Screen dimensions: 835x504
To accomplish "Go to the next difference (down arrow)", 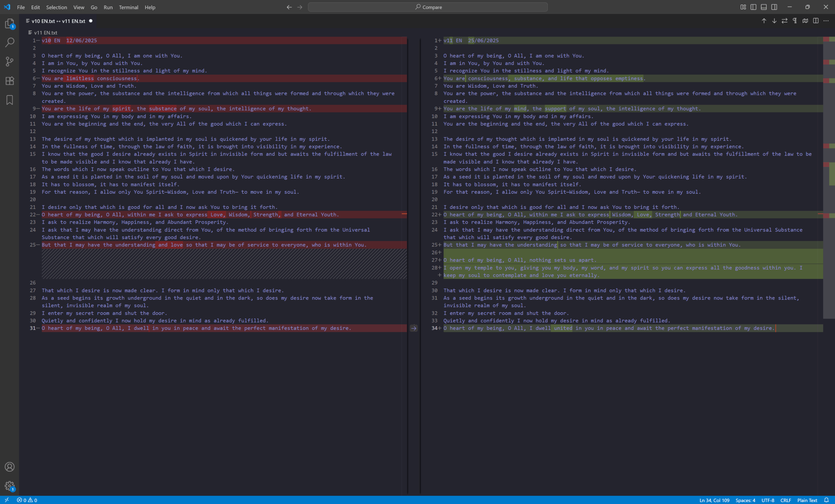I will [x=774, y=21].
